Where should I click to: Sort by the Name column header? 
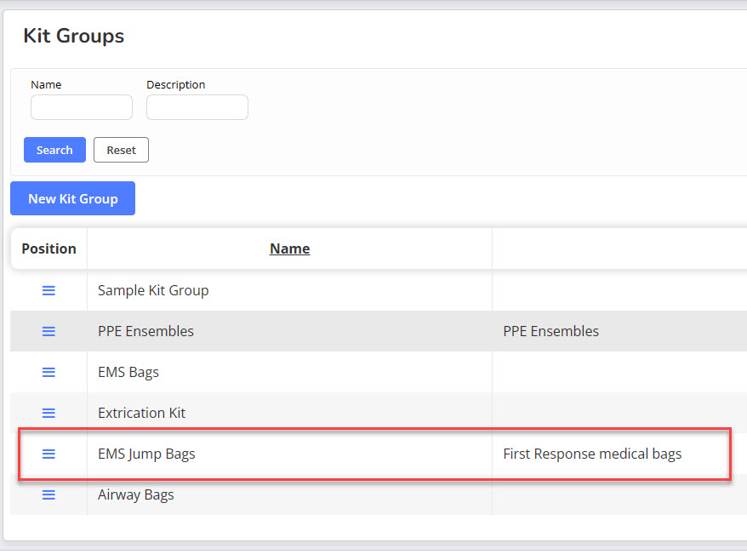coord(289,249)
